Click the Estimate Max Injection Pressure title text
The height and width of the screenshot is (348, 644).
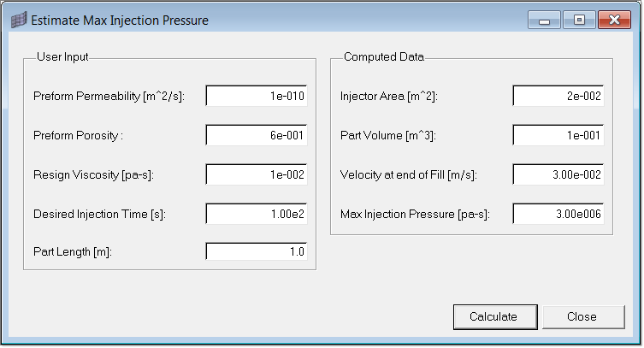pos(120,20)
